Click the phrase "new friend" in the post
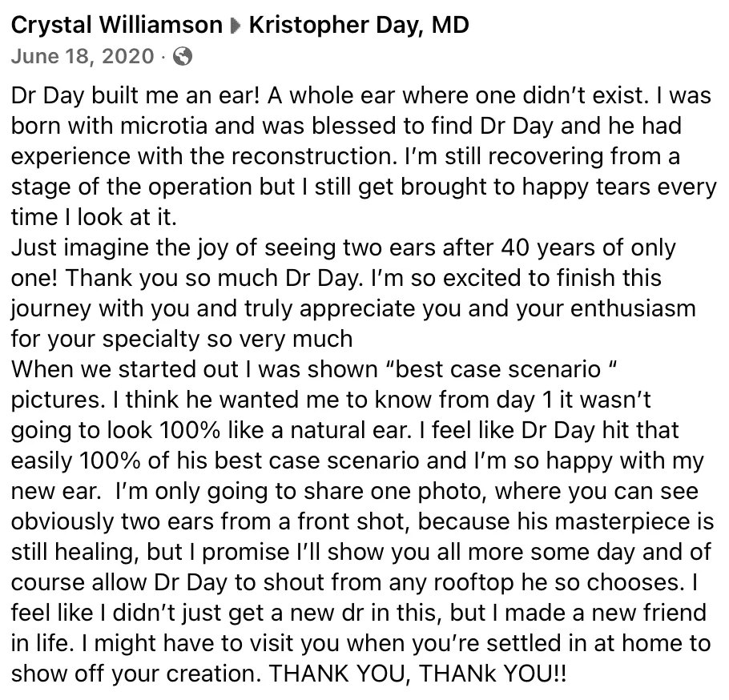 (644, 613)
